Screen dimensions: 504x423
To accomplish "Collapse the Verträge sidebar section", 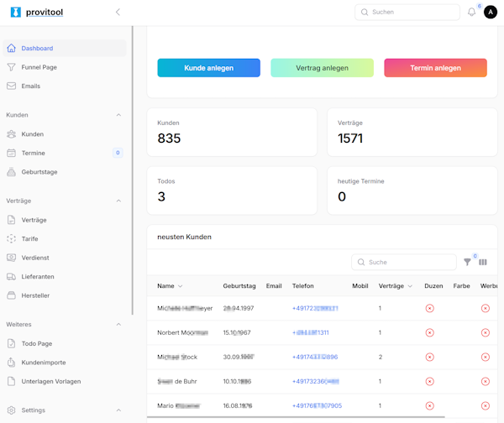I will pos(118,201).
